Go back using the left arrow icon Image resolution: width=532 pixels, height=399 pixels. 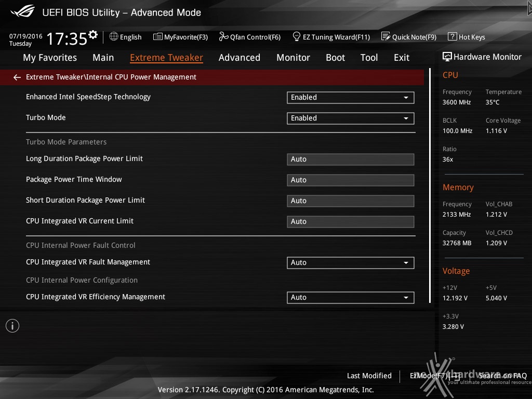17,77
